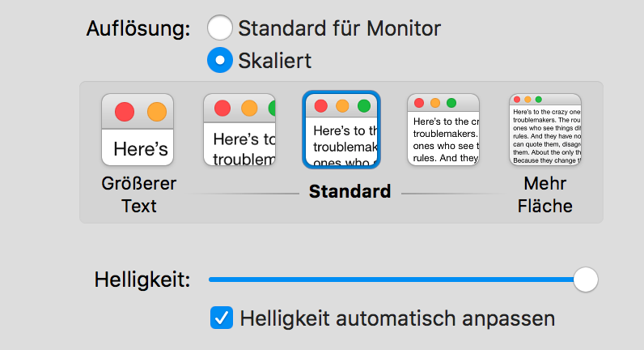This screenshot has height=350, width=644.
Task: Click the Helligkeit label
Action: pyautogui.click(x=142, y=280)
